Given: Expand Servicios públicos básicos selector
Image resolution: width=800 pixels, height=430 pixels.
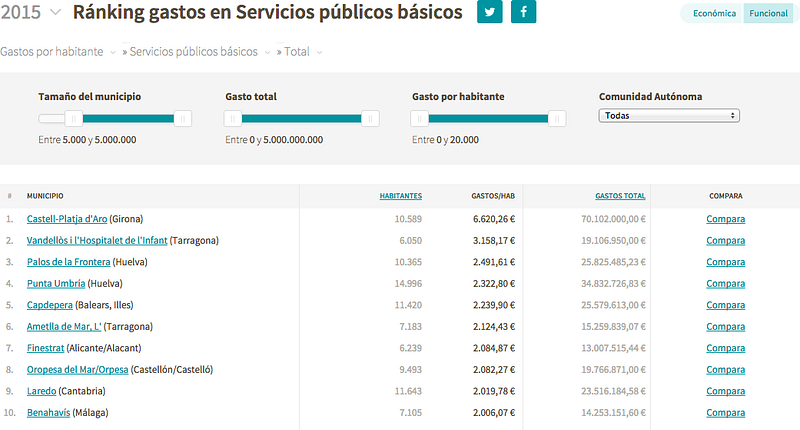Looking at the screenshot, I should (x=199, y=52).
